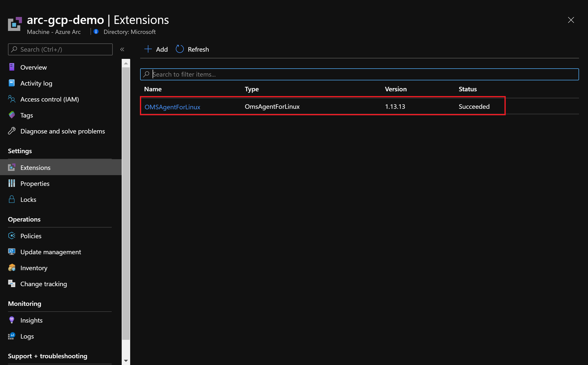Click the Overview server icon
The width and height of the screenshot is (588, 365).
pos(12,67)
